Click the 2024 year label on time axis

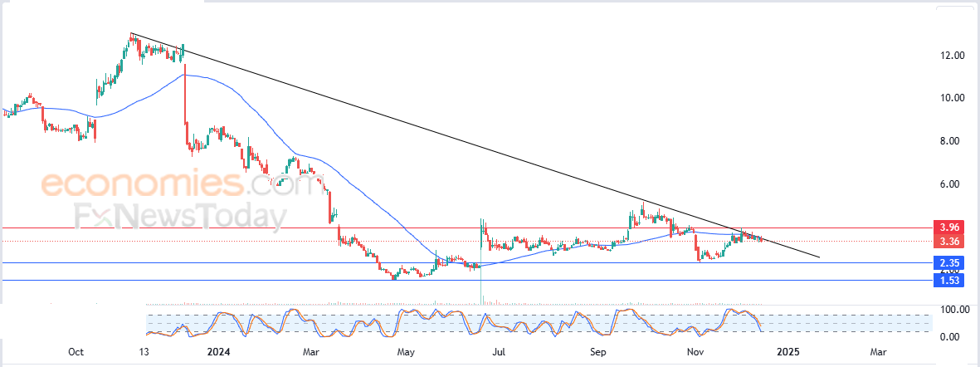pyautogui.click(x=219, y=352)
